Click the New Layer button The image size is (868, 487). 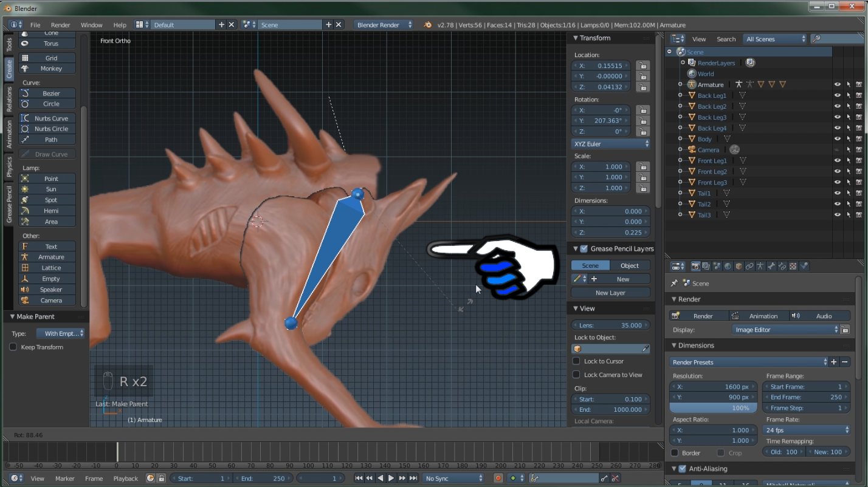tap(610, 293)
